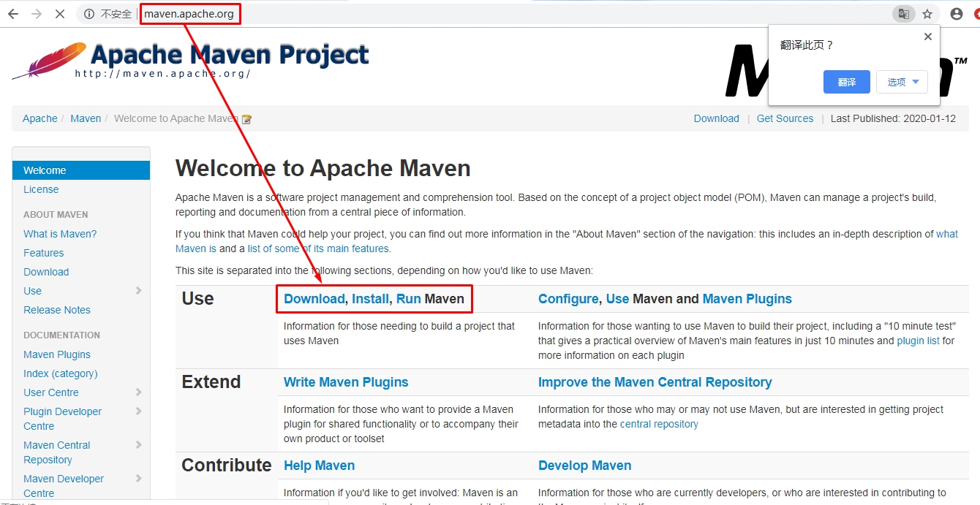Click the blue 翻译 translate button
980x505 pixels.
click(847, 82)
